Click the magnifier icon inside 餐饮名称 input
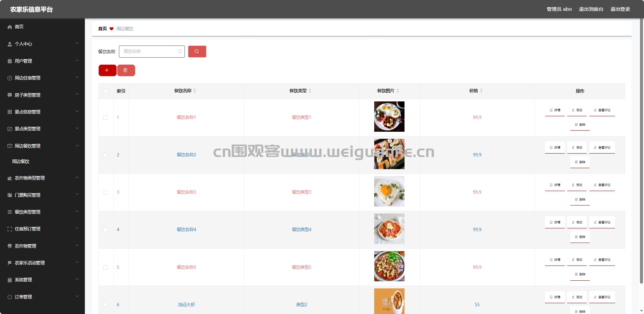The height and width of the screenshot is (314, 644). [x=180, y=52]
